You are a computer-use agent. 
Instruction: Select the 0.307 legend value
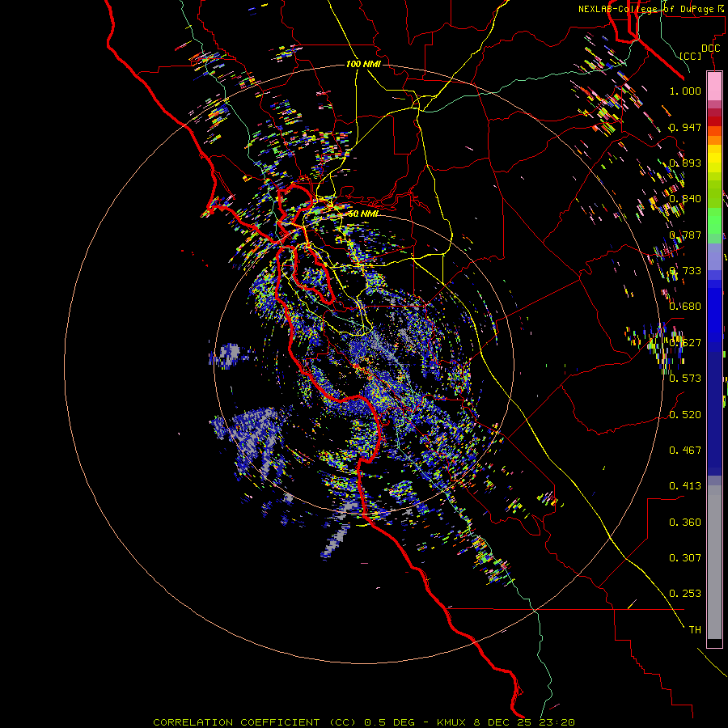coord(685,558)
